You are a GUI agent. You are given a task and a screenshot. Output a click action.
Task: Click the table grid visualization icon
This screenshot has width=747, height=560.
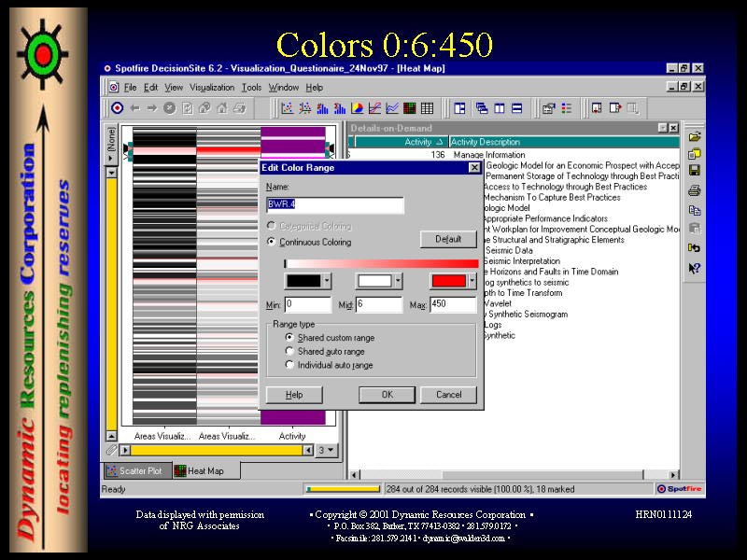(x=427, y=108)
